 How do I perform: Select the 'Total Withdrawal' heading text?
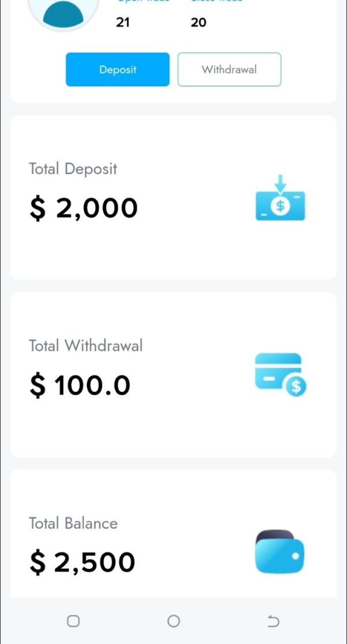(x=86, y=346)
